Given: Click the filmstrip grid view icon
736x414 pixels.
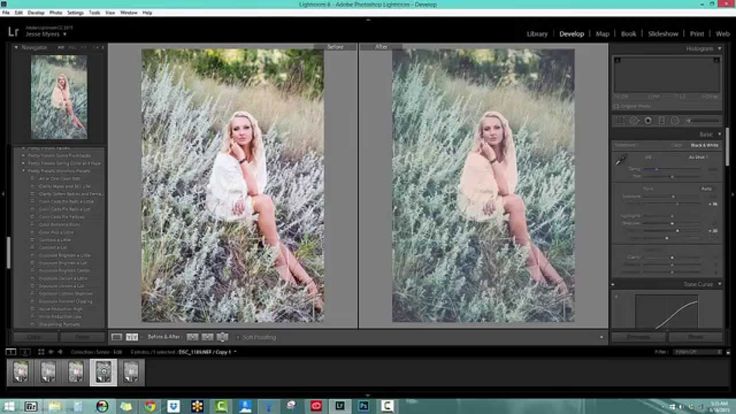Looking at the screenshot, I should coord(42,352).
